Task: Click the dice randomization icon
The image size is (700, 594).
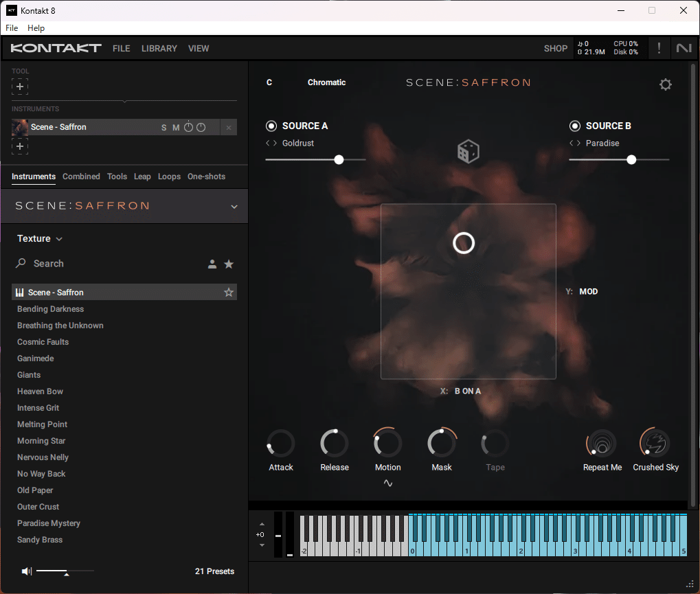Action: 468,150
